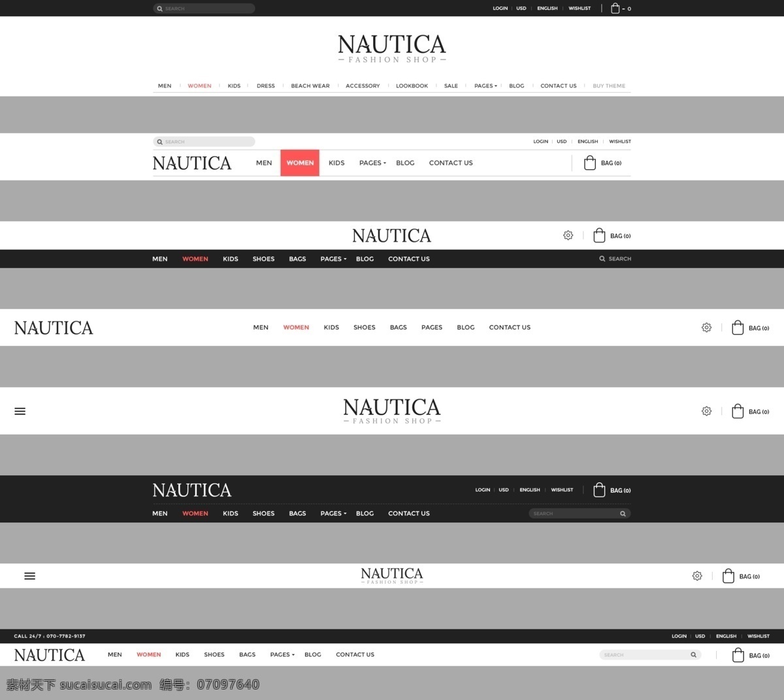Open the bag icon in the tall header with the large FASHION SHOP logo

click(x=738, y=411)
